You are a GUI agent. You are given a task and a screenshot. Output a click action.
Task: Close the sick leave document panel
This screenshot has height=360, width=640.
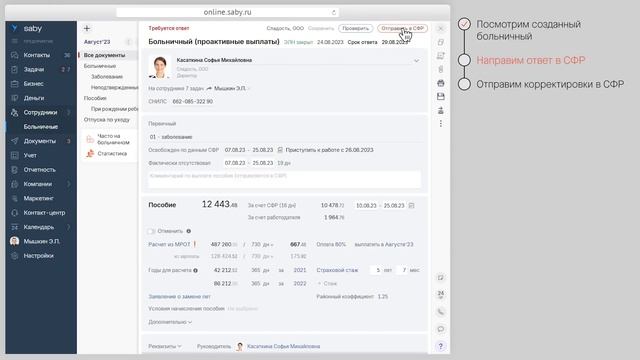tap(440, 29)
